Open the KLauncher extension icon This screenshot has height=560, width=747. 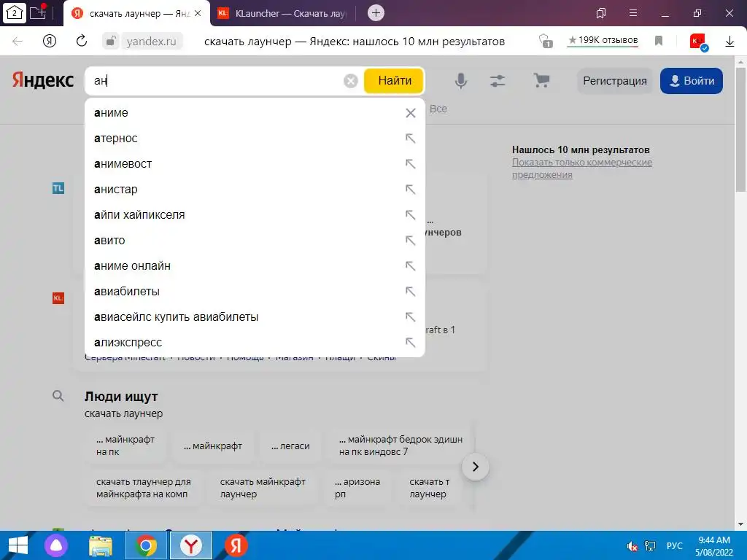[698, 42]
